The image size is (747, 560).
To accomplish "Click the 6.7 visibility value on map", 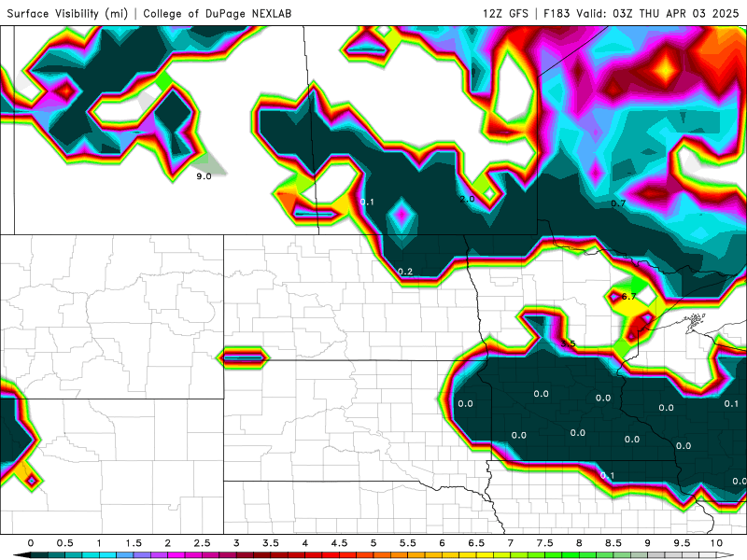I will pyautogui.click(x=628, y=297).
